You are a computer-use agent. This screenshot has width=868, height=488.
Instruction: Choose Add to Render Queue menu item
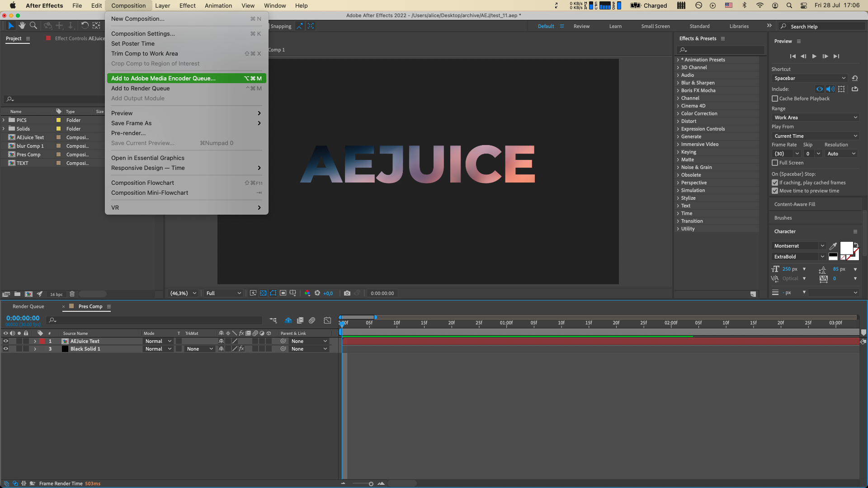(x=141, y=89)
